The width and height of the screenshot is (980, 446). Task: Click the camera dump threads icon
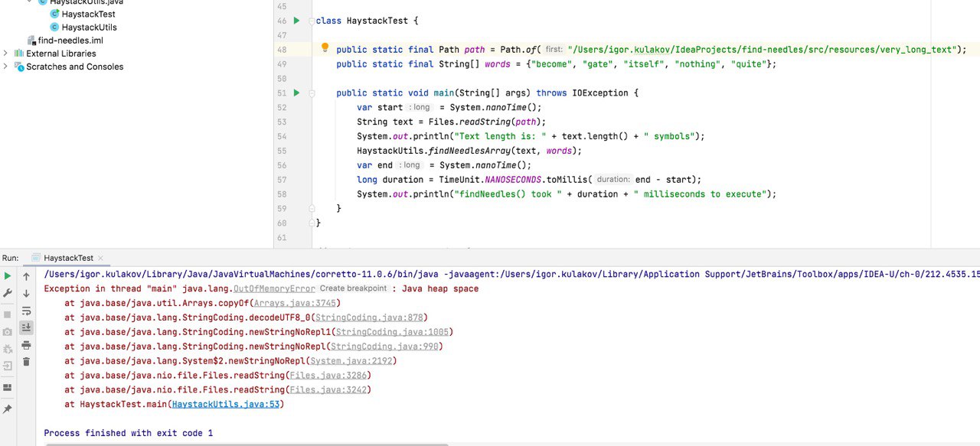[8, 332]
